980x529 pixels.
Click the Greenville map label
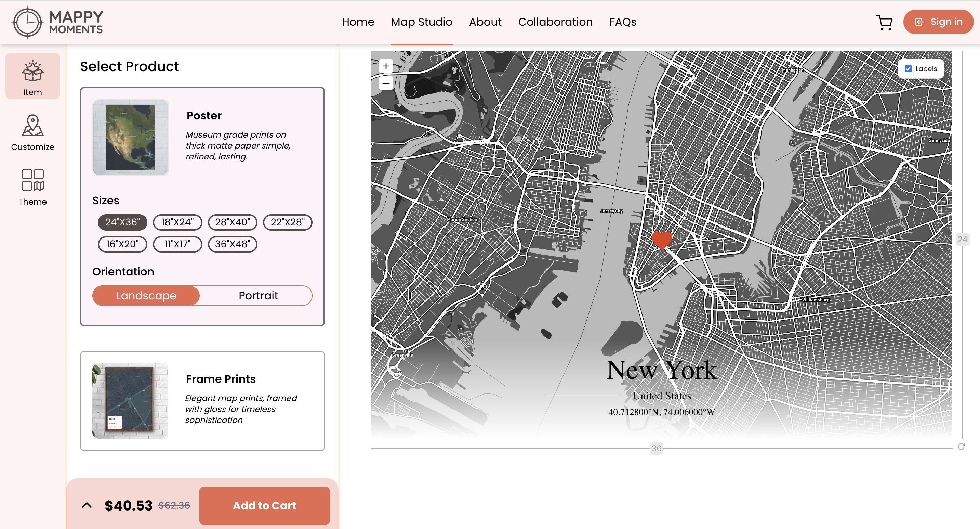tap(402, 355)
